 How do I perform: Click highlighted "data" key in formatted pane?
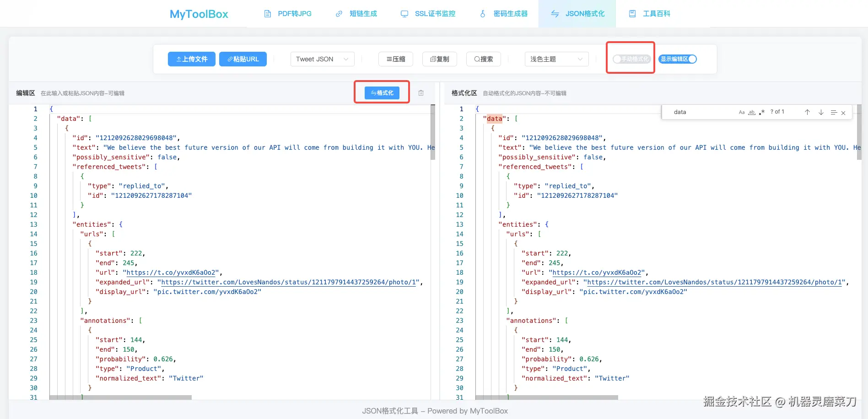[x=494, y=119]
